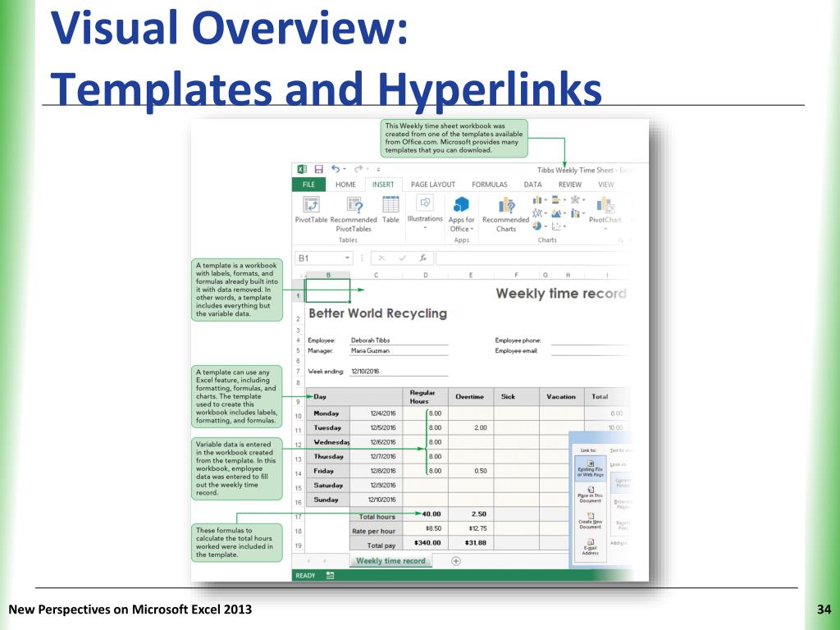
Task: Click Recommended Charts icon
Action: [506, 205]
